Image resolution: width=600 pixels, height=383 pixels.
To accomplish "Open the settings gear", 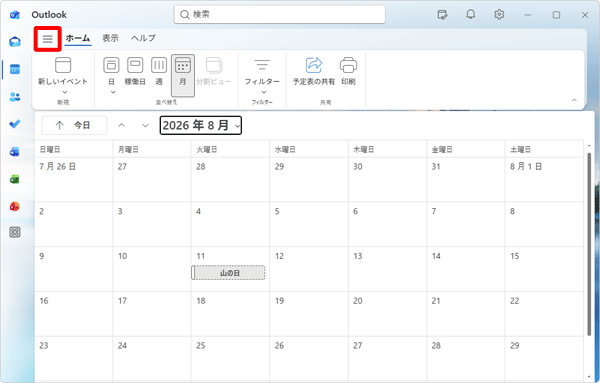I will tap(499, 15).
